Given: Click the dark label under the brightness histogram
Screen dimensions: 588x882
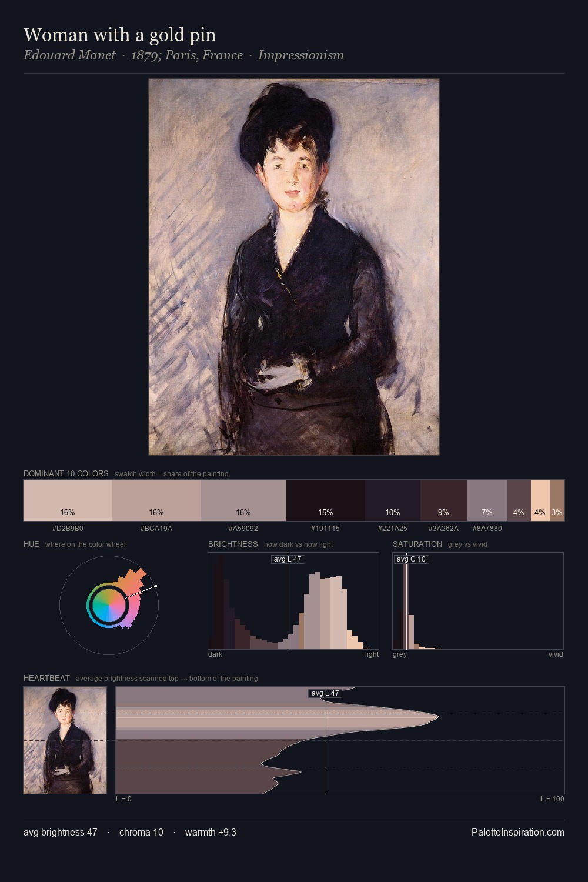Looking at the screenshot, I should pos(215,654).
